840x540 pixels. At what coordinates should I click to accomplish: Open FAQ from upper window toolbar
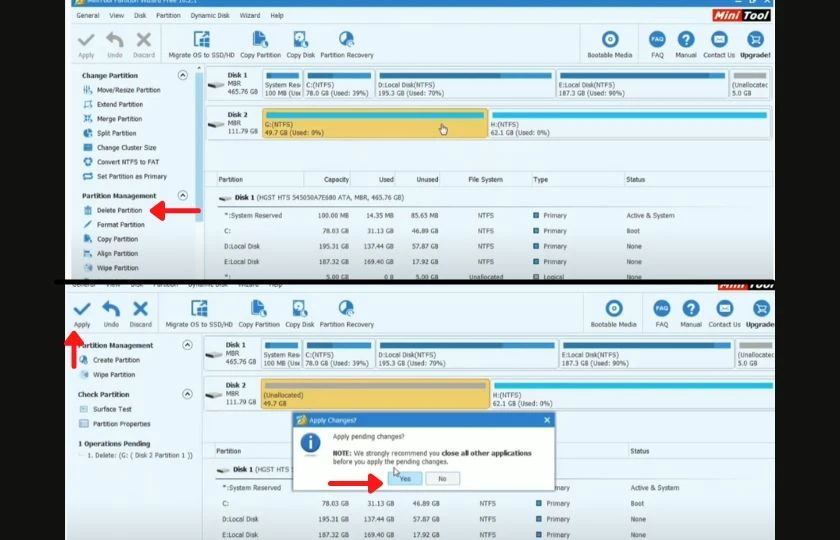pyautogui.click(x=657, y=44)
